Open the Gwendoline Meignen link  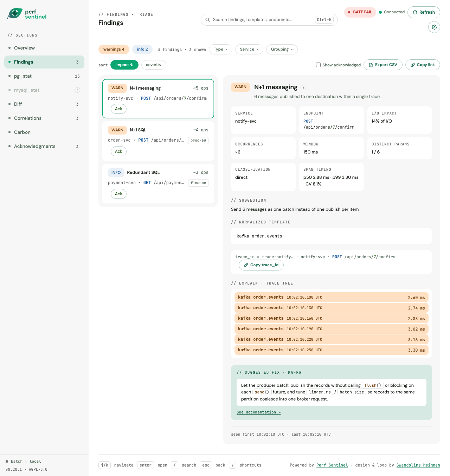point(418,465)
